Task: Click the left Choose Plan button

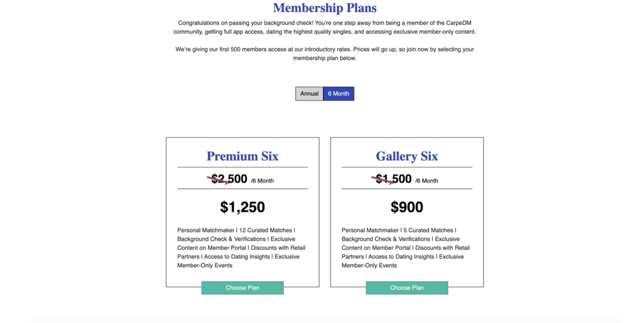Action: 242,287
